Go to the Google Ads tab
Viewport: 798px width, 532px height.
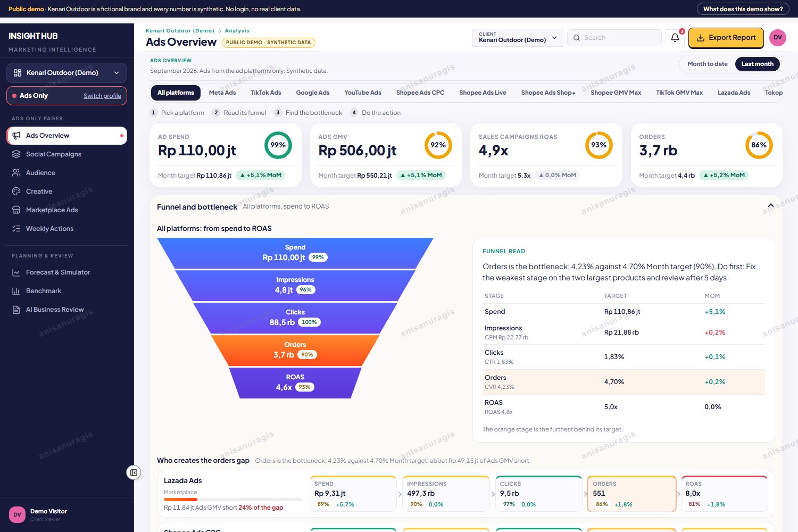[313, 93]
